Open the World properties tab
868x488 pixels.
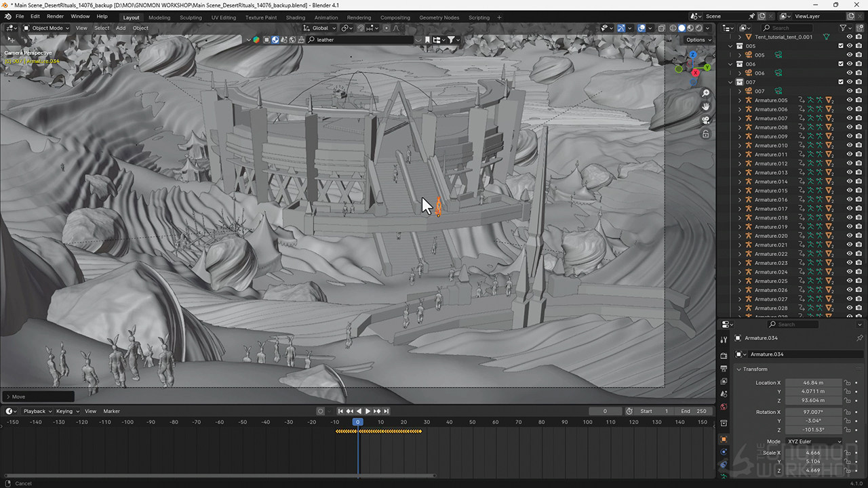[x=724, y=407]
